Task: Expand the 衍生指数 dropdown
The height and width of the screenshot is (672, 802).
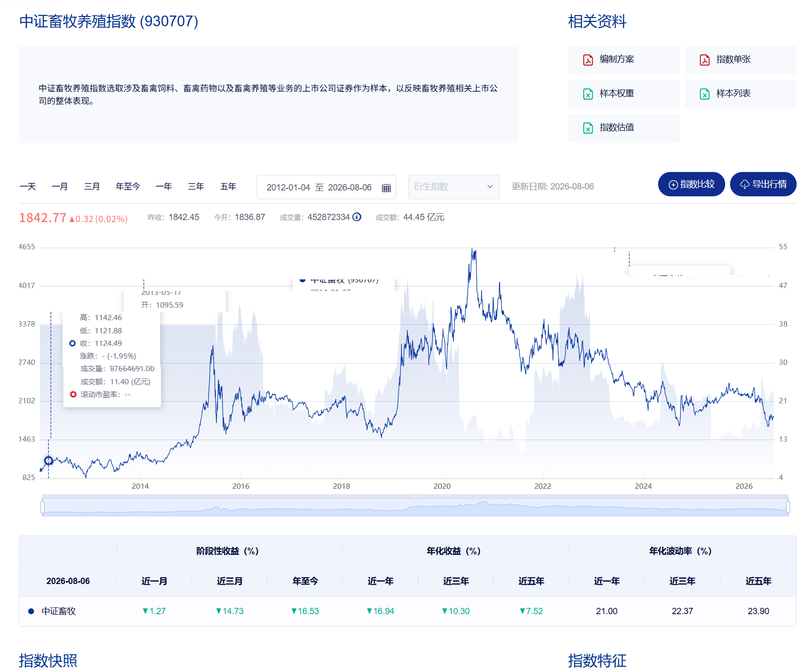Action: pos(453,187)
